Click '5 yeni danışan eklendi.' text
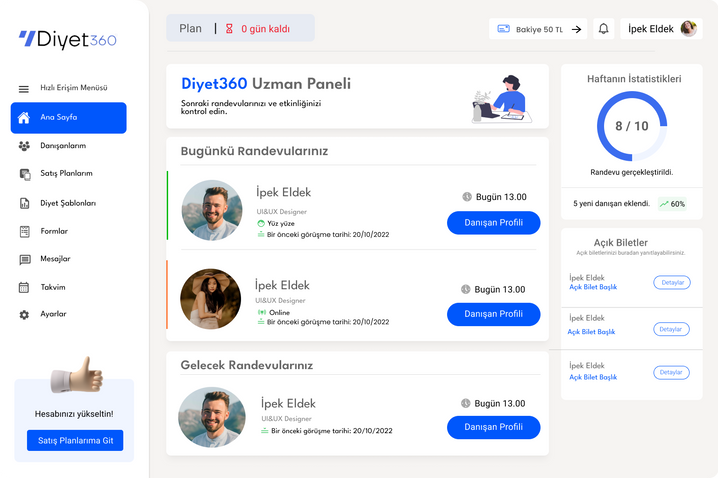This screenshot has width=718, height=478. point(612,204)
